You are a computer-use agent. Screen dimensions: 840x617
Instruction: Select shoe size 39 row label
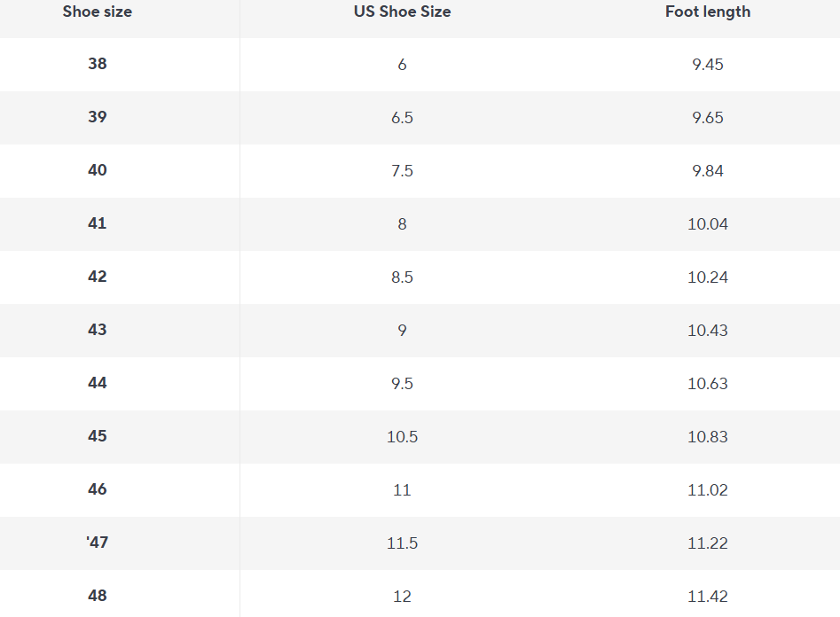pyautogui.click(x=98, y=117)
